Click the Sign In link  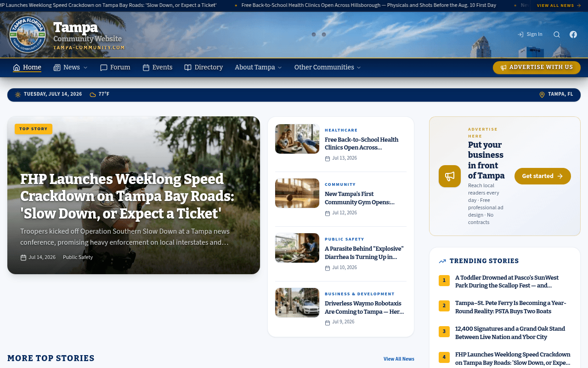point(530,34)
